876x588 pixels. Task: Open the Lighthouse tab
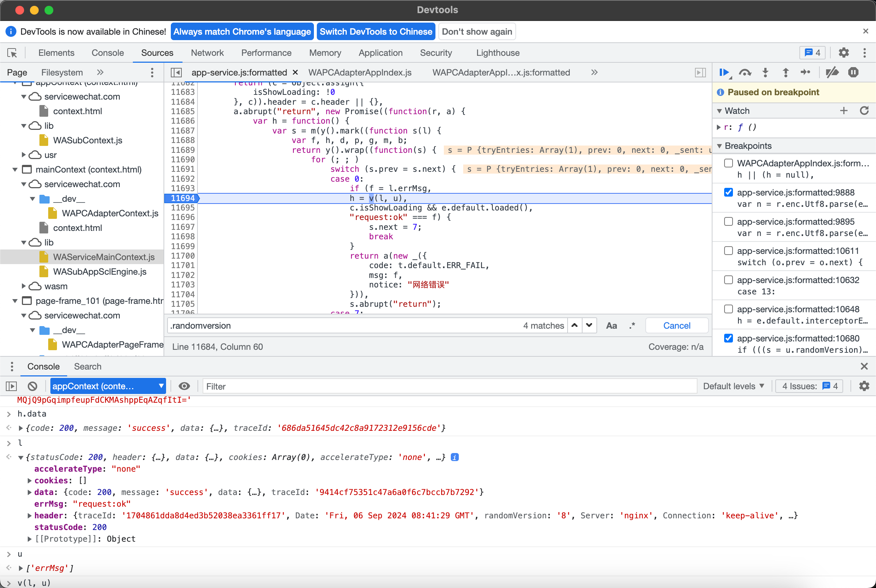498,53
